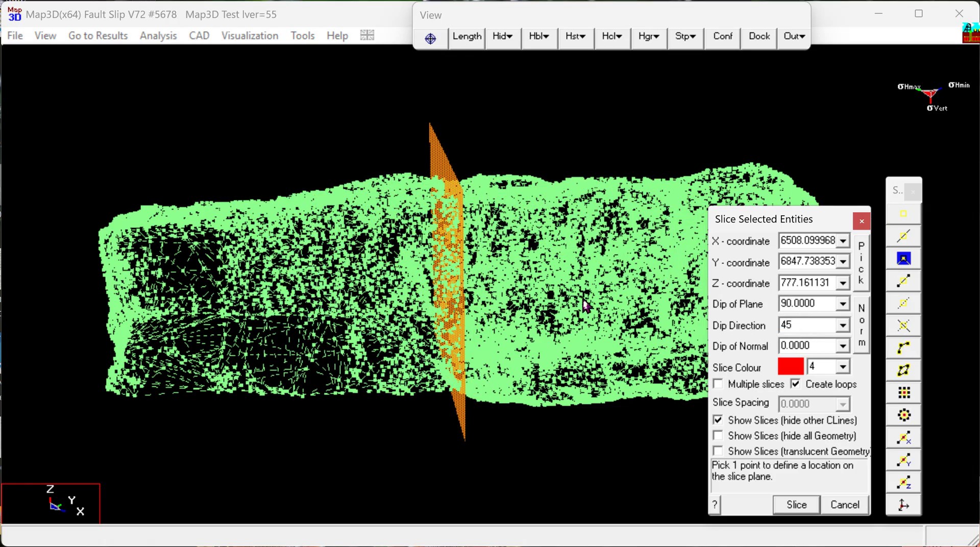Viewport: 980px width, 547px height.
Task: Open the Hid dropdown in View toolbar
Action: (503, 37)
